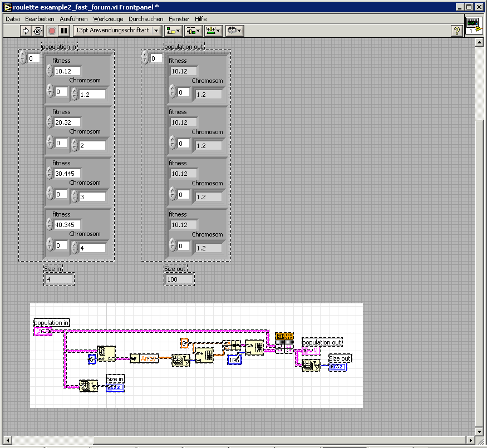This screenshot has width=487, height=448.
Task: Open the context help question mark
Action: (x=457, y=31)
